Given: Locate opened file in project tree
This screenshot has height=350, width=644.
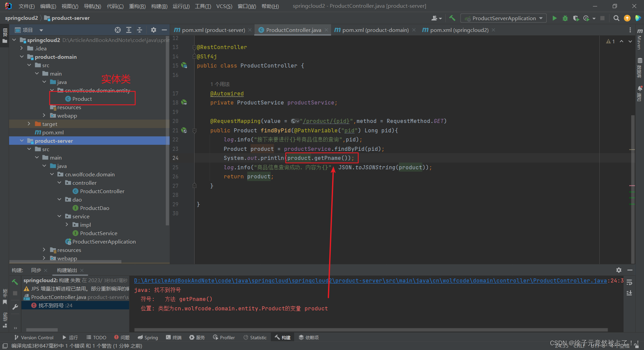Looking at the screenshot, I should (x=117, y=30).
